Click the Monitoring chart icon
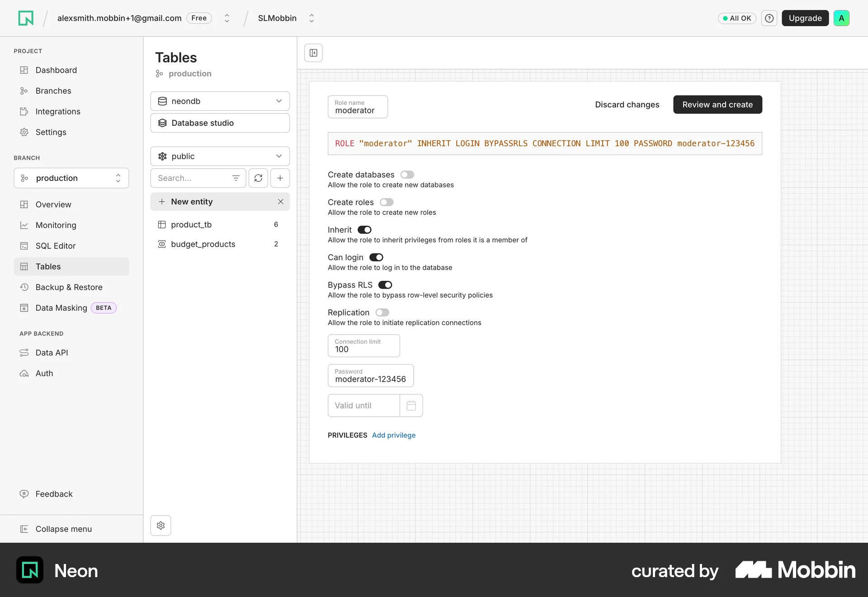The height and width of the screenshot is (597, 868). coord(24,225)
